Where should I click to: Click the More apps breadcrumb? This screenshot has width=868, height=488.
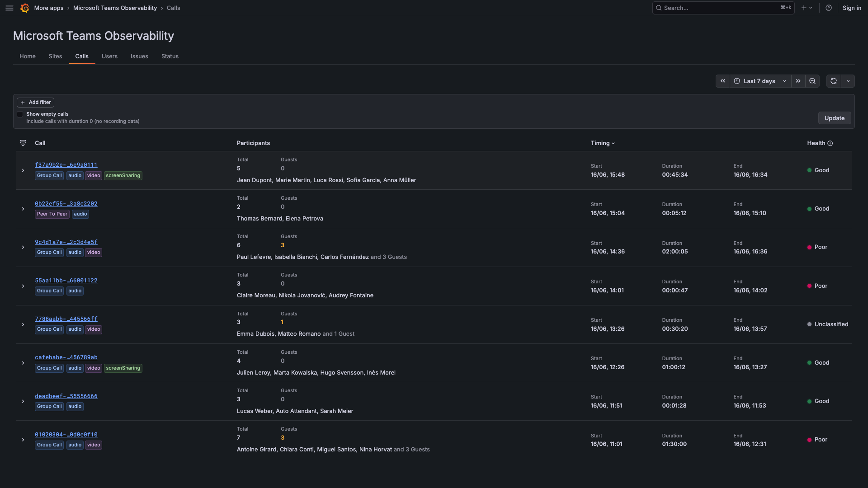pyautogui.click(x=49, y=8)
